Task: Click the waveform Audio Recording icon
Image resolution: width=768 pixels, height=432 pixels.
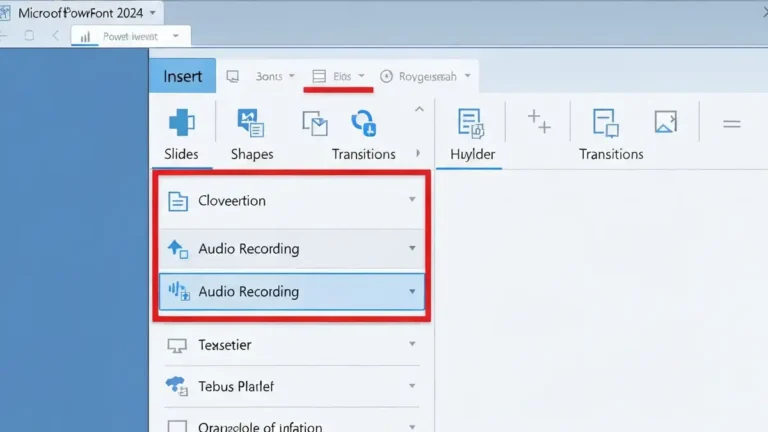Action: (179, 291)
